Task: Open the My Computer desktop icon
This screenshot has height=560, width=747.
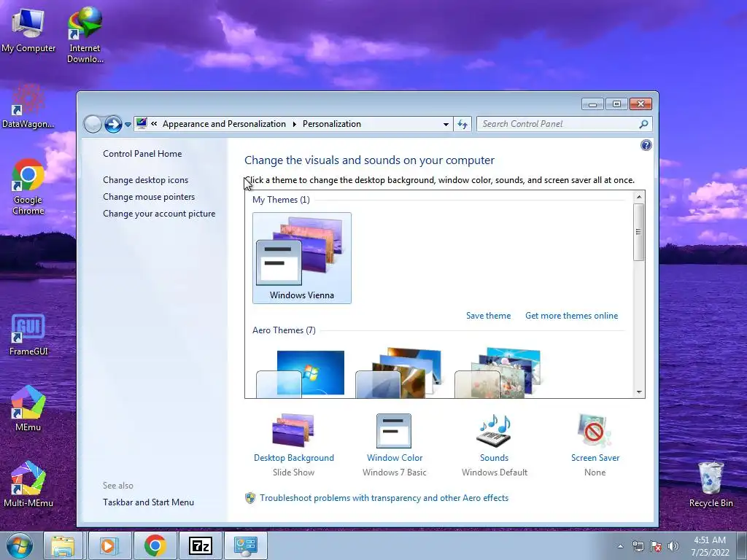Action: pyautogui.click(x=28, y=29)
